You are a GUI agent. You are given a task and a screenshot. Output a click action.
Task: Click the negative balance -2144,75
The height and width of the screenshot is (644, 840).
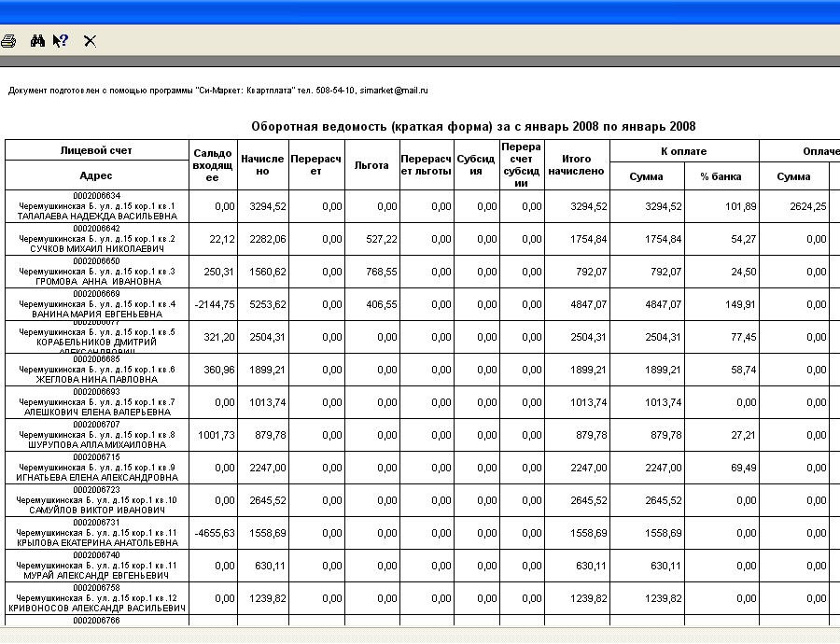pyautogui.click(x=215, y=304)
